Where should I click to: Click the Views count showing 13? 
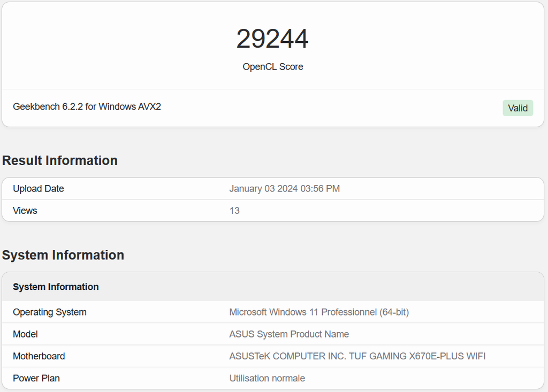coord(234,210)
